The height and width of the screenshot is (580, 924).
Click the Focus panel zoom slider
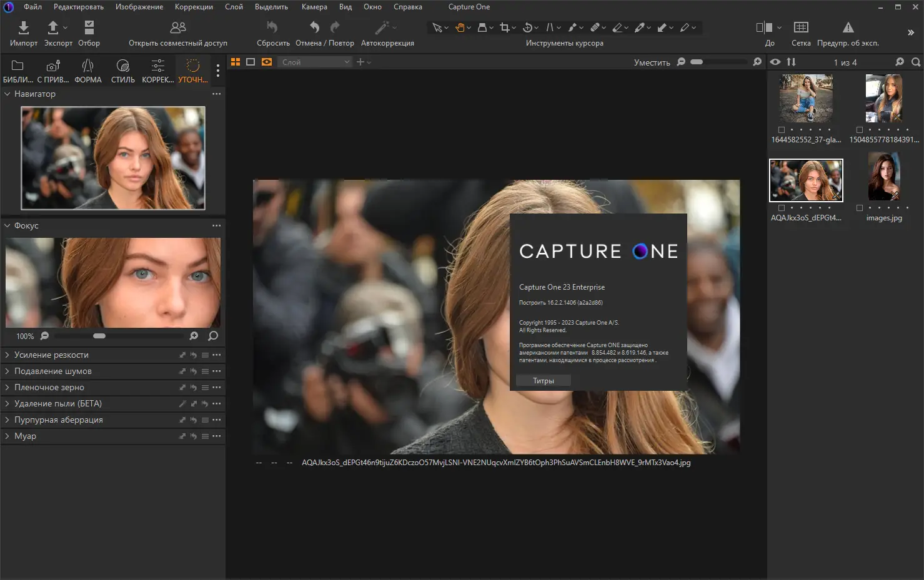(99, 336)
